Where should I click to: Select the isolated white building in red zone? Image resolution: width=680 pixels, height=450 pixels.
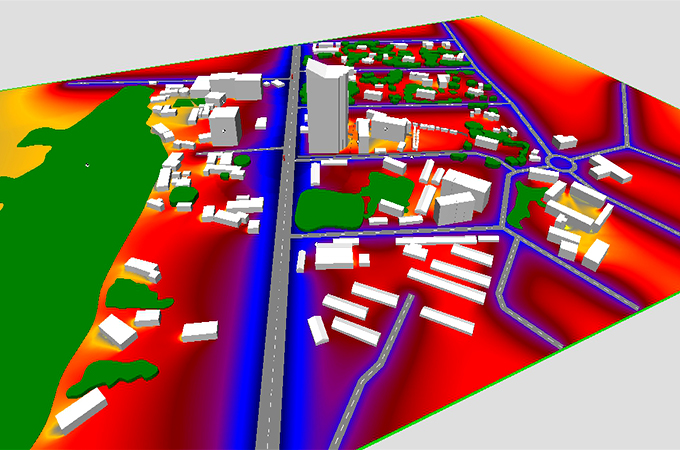click(200, 331)
